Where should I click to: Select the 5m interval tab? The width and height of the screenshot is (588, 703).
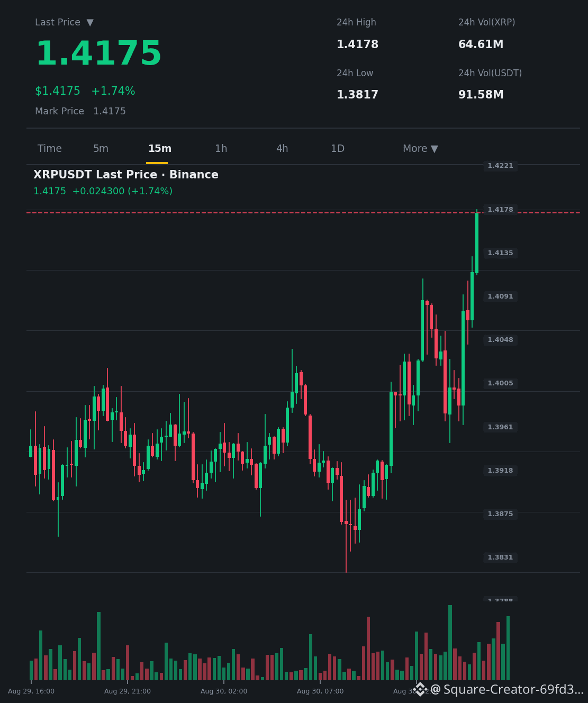tap(101, 149)
